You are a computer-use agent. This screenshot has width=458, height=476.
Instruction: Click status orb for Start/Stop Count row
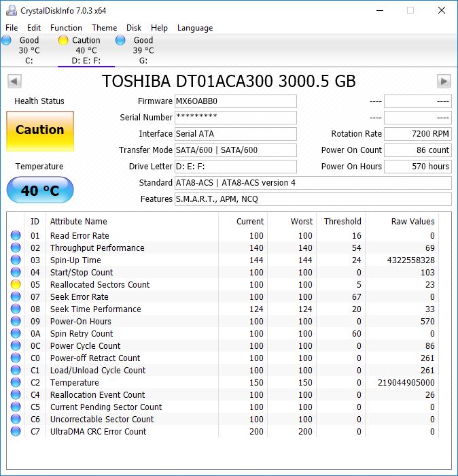click(x=16, y=272)
